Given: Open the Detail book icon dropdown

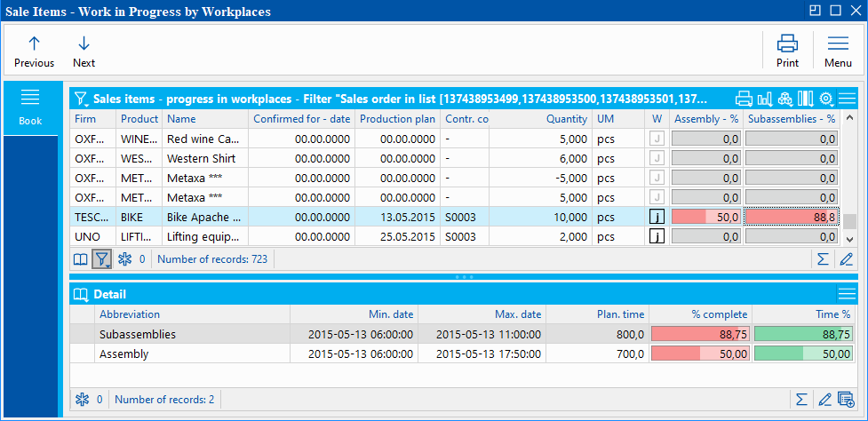Looking at the screenshot, I should [82, 294].
